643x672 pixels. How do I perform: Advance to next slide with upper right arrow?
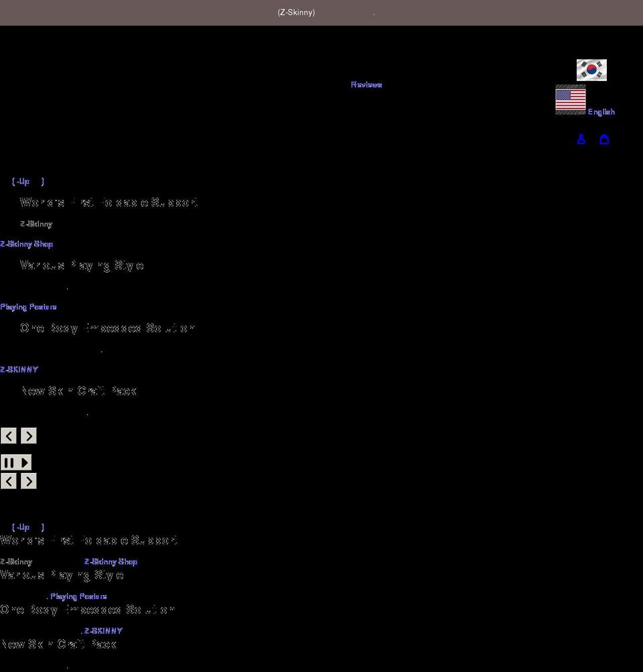point(28,435)
